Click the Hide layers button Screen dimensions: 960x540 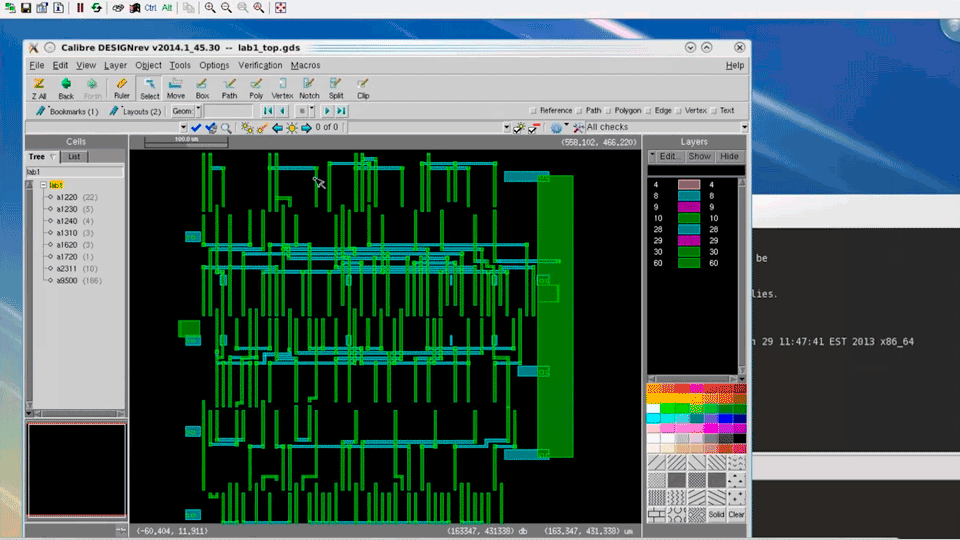(x=729, y=156)
